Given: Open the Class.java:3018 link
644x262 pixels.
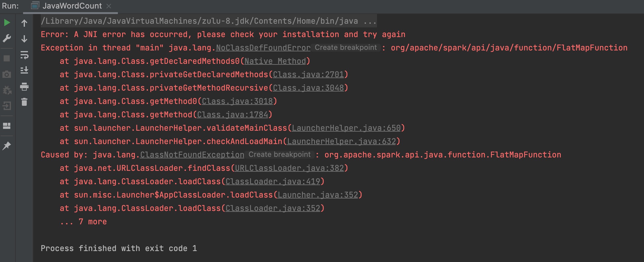Looking at the screenshot, I should coord(237,101).
